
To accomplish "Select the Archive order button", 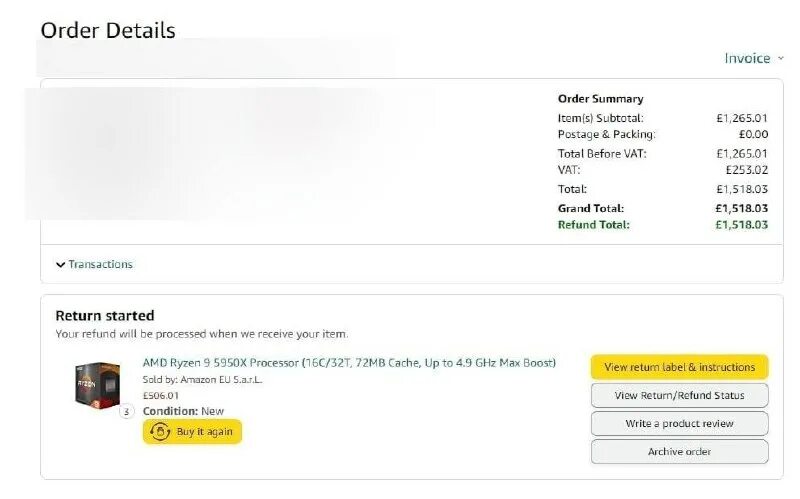I will coord(679,451).
